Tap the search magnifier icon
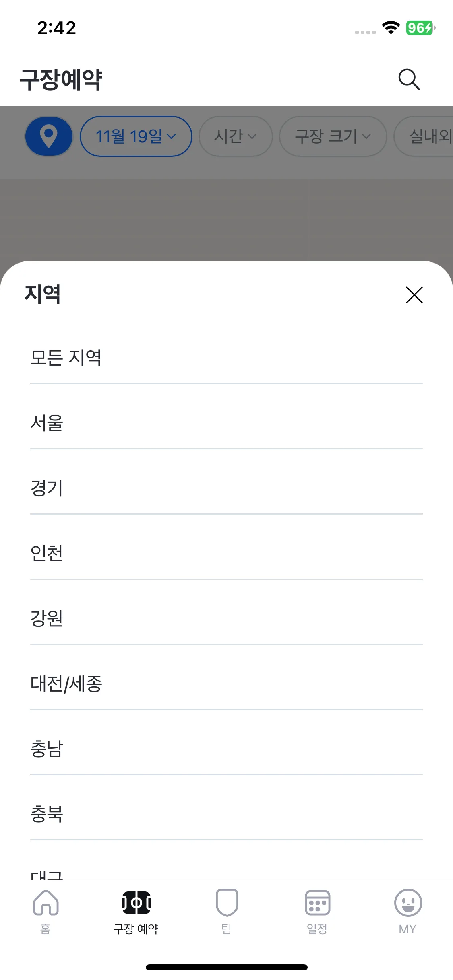The height and width of the screenshot is (980, 453). (x=409, y=79)
